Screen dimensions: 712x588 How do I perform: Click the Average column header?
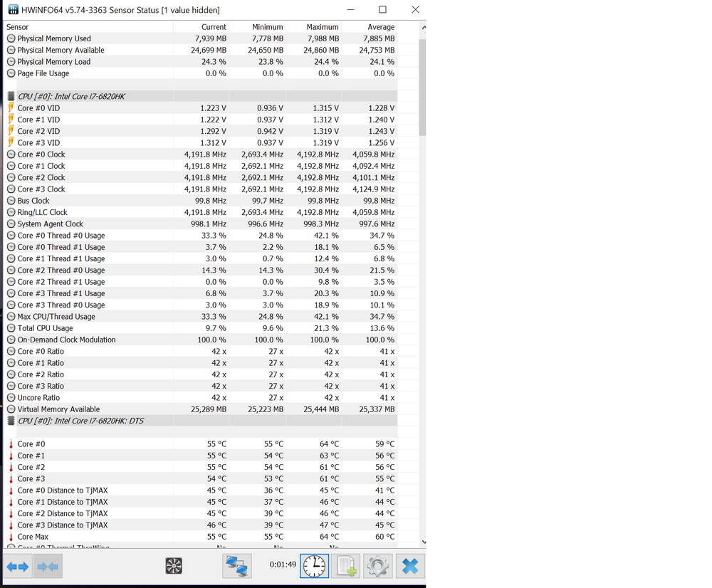pos(381,27)
